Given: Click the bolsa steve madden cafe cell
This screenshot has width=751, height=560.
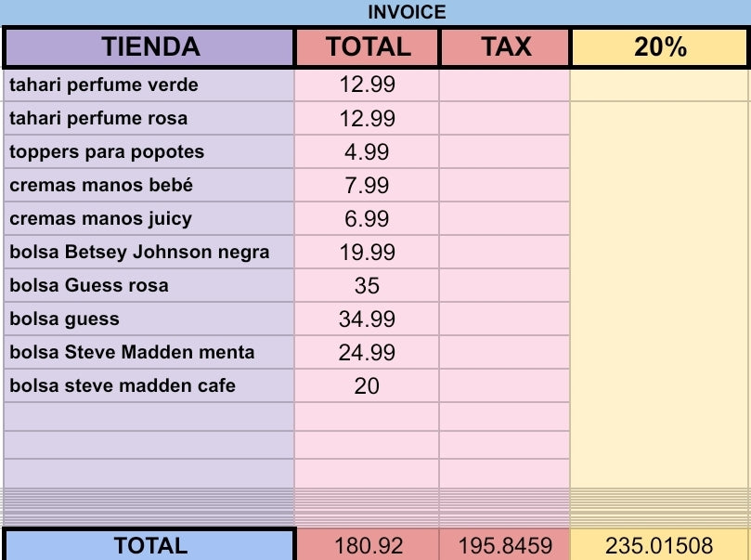Looking at the screenshot, I should click(x=149, y=386).
